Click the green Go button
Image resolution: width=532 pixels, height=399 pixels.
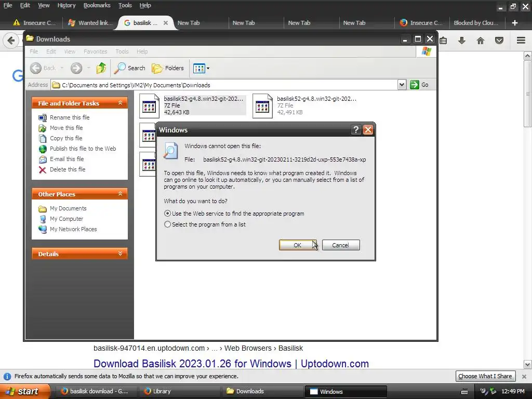coord(419,85)
